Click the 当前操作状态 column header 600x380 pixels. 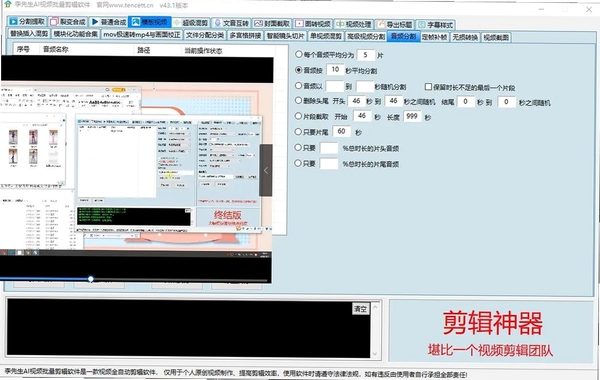[203, 51]
